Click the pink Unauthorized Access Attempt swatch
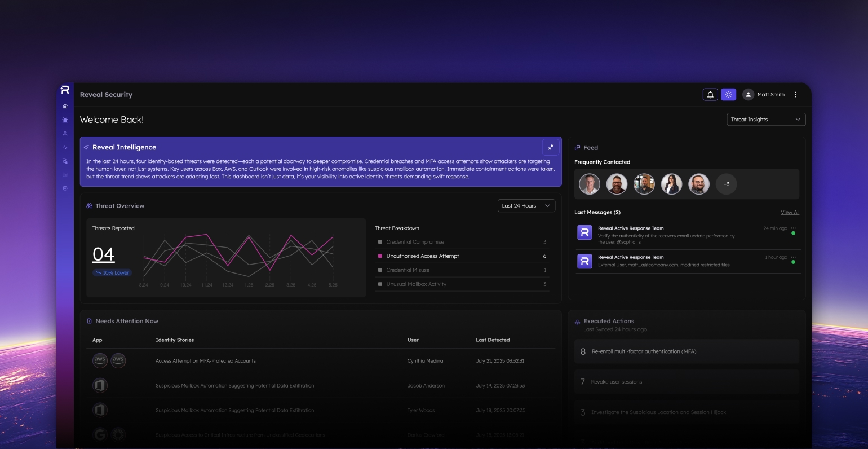This screenshot has width=868, height=449. pos(380,256)
